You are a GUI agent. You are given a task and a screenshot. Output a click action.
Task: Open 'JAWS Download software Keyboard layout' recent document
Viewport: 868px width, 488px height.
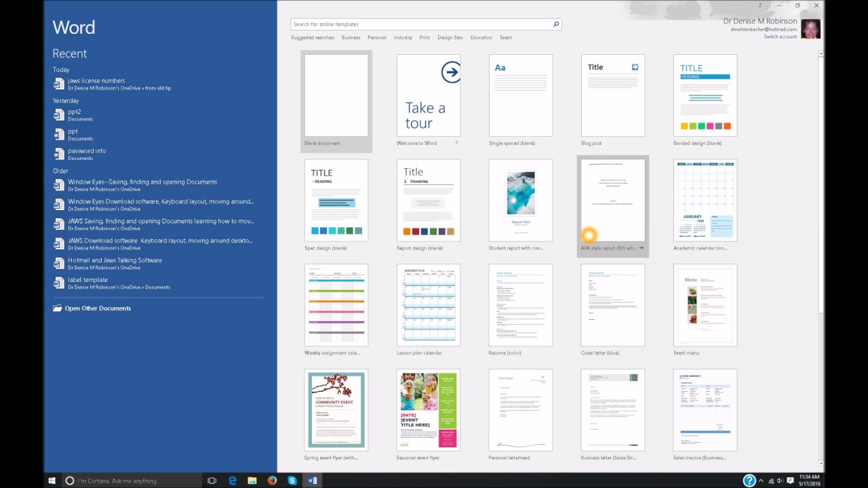157,244
